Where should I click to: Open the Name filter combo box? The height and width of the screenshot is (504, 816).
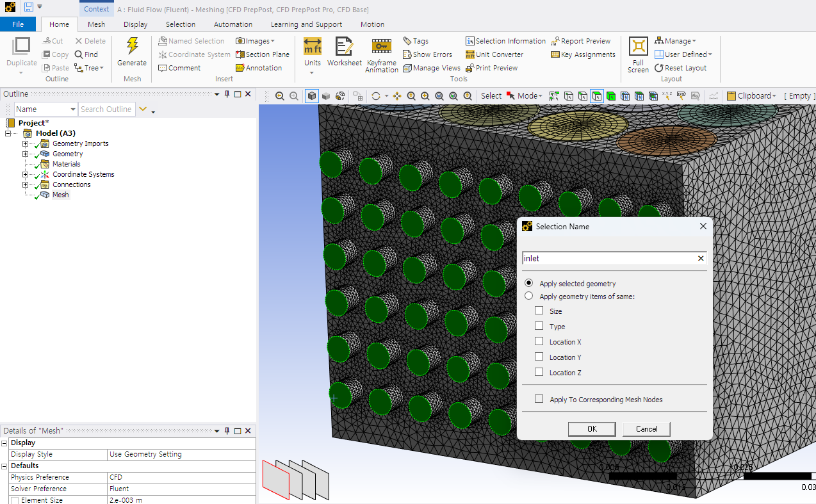pos(45,110)
